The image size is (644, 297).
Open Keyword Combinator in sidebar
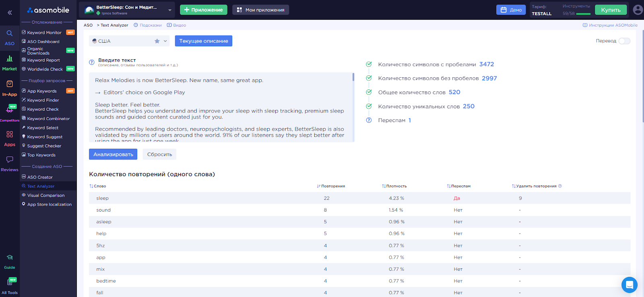coord(48,118)
